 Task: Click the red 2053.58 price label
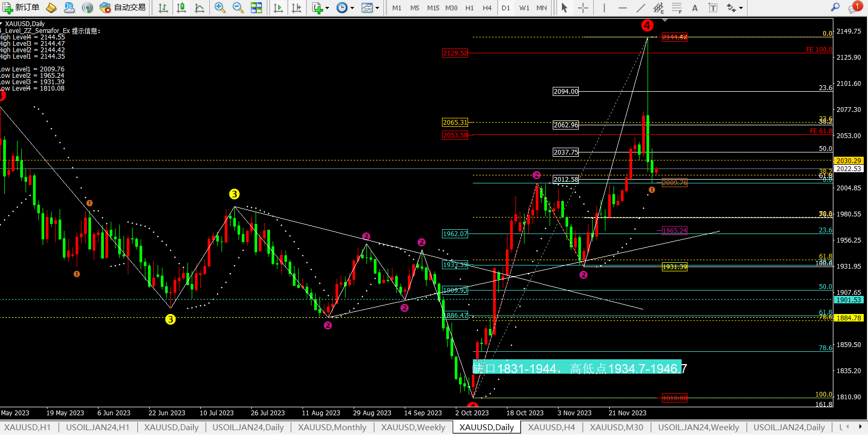click(455, 135)
